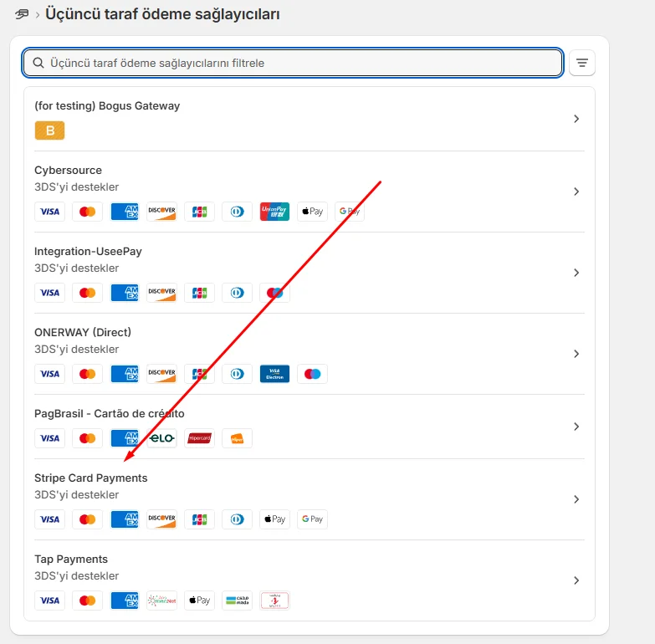Click the red-bordered card icon under Tap Payments
Image resolution: width=655 pixels, height=644 pixels.
[274, 601]
